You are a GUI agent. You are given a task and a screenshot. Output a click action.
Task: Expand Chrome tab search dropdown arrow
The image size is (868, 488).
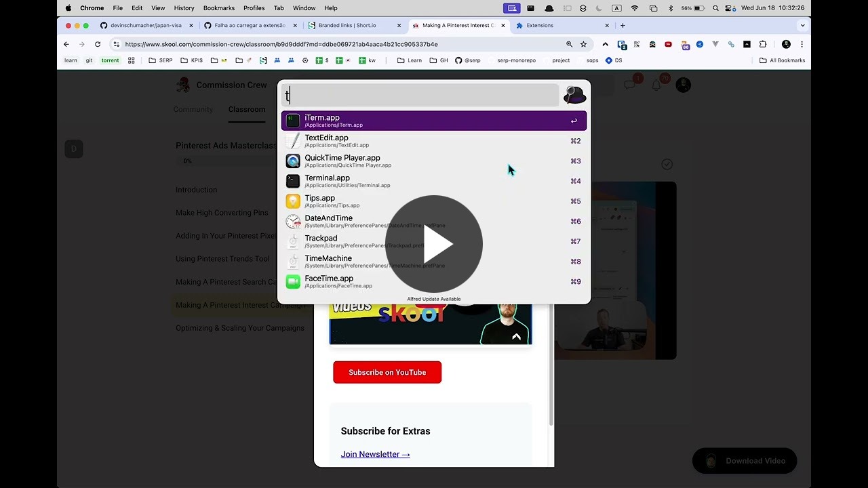pos(803,26)
